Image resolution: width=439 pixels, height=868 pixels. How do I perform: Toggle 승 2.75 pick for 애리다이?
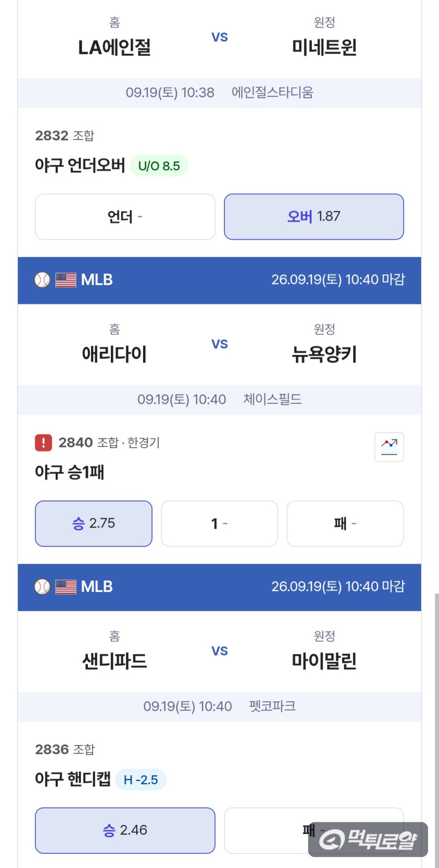pos(94,524)
